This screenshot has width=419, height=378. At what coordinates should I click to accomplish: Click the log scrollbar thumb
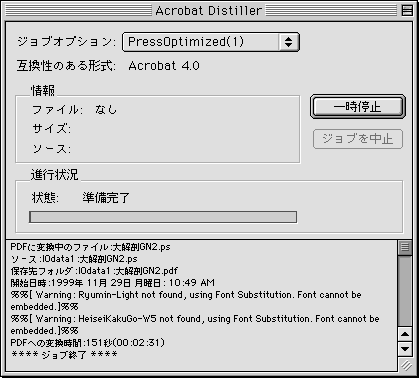click(x=405, y=248)
